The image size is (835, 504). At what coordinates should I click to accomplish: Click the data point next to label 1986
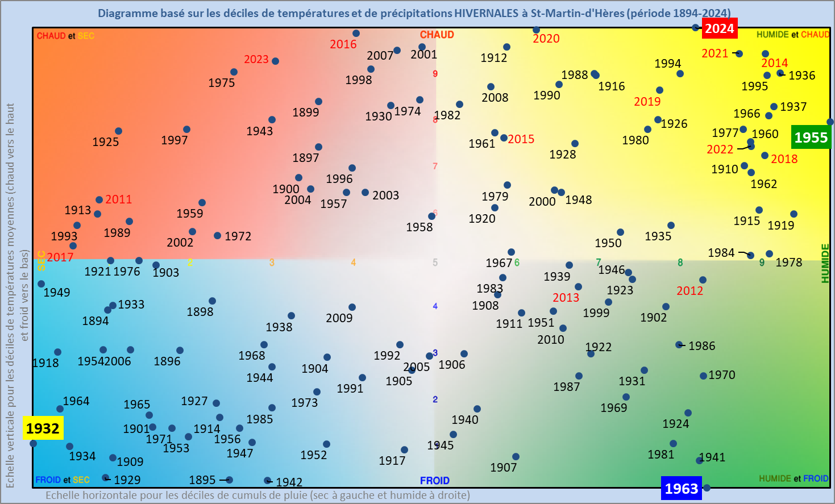pyautogui.click(x=679, y=344)
